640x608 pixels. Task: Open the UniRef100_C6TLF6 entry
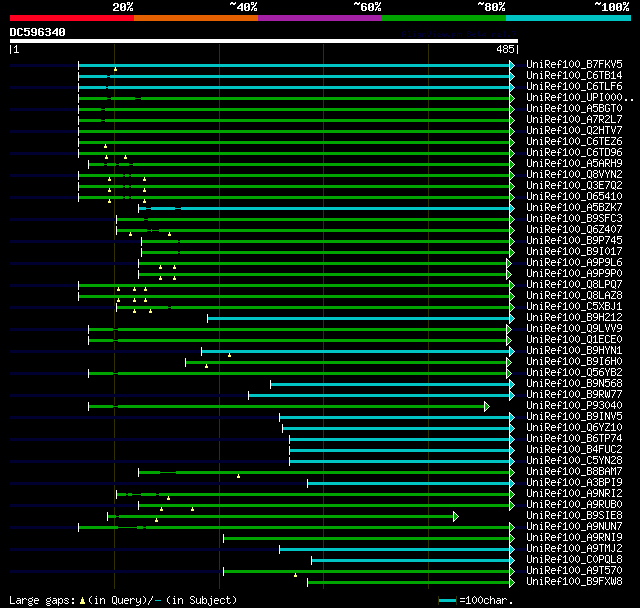[x=574, y=87]
